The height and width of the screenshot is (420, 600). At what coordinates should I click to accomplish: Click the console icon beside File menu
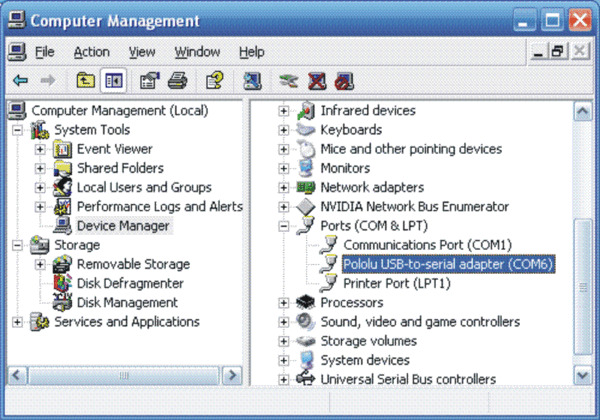click(x=17, y=52)
